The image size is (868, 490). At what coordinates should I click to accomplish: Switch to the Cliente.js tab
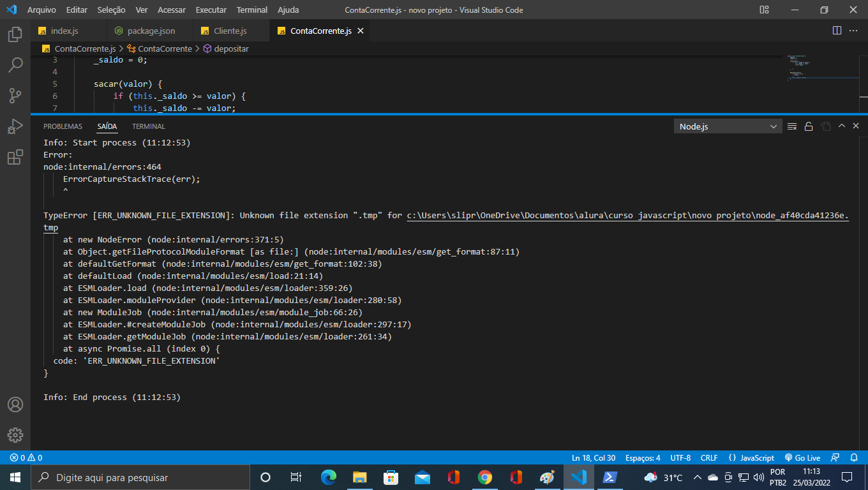click(x=230, y=31)
